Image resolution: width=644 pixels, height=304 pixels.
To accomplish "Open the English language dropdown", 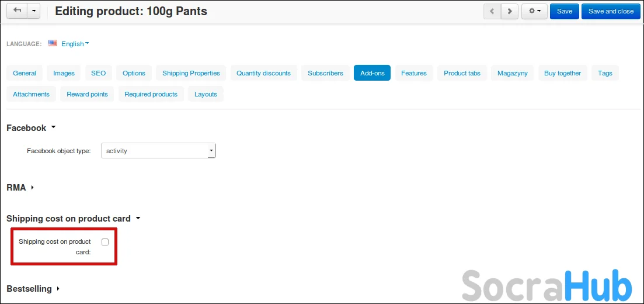I will tap(75, 44).
